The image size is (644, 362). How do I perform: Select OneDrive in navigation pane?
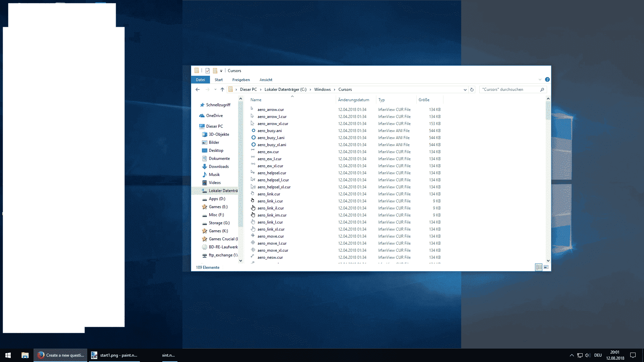[214, 116]
